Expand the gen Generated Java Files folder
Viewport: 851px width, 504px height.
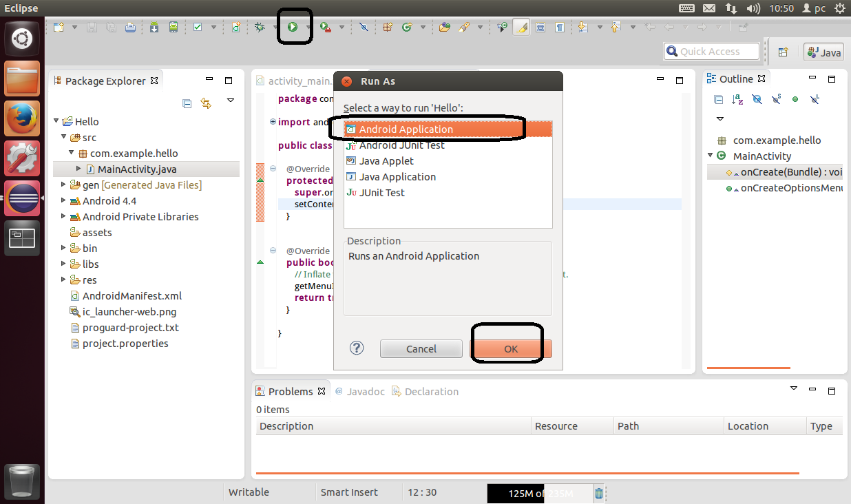pyautogui.click(x=63, y=185)
